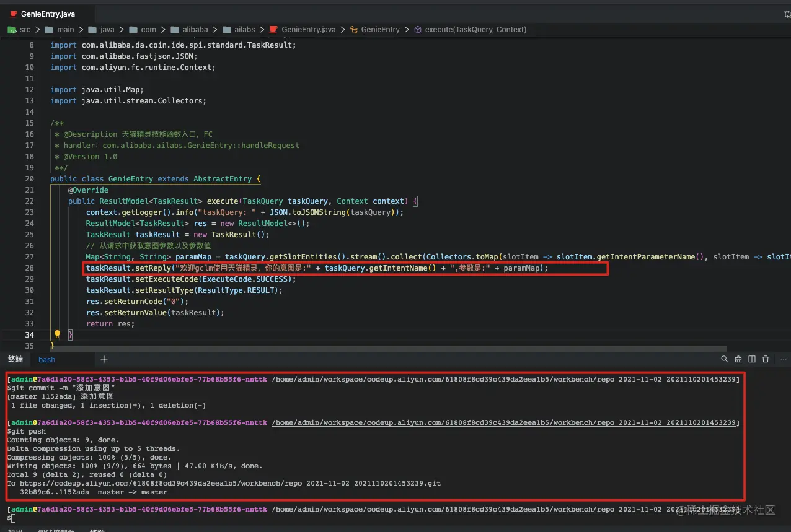Screen dimensions: 791x532
Task: Switch to the 调试控制台 panel tab
Action: click(x=56, y=530)
